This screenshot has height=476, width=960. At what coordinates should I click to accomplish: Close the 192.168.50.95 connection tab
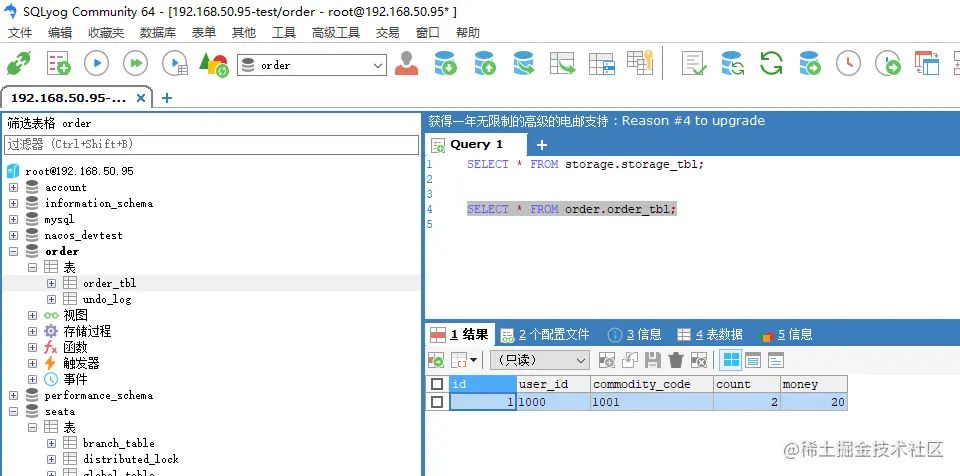(140, 98)
